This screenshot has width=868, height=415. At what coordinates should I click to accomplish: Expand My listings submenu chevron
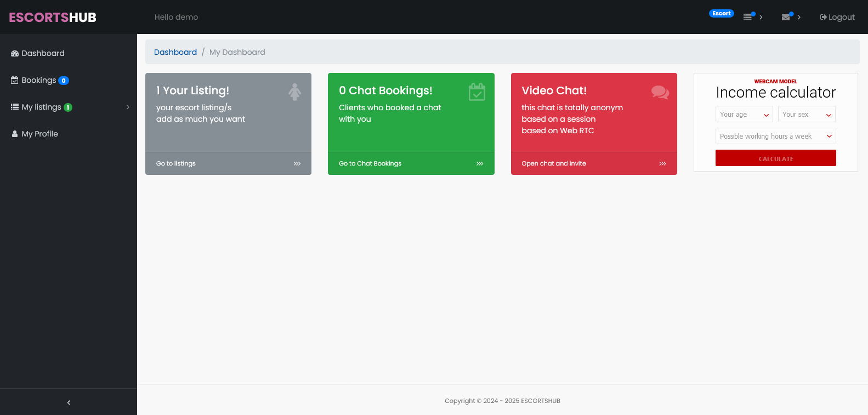[128, 107]
